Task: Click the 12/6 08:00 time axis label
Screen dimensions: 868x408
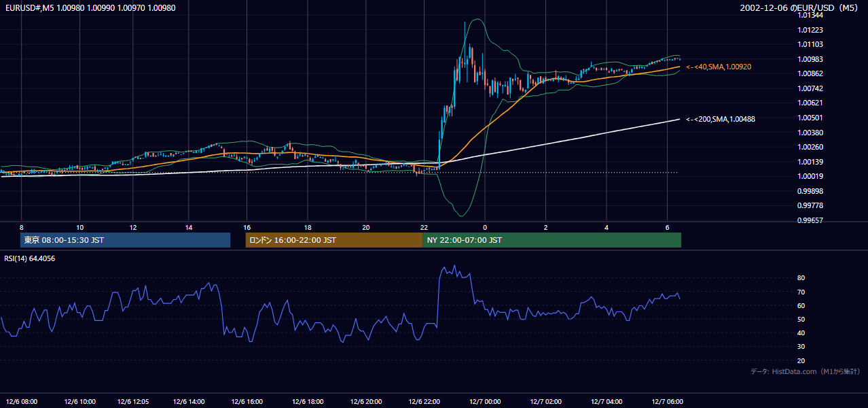Action: [x=22, y=401]
